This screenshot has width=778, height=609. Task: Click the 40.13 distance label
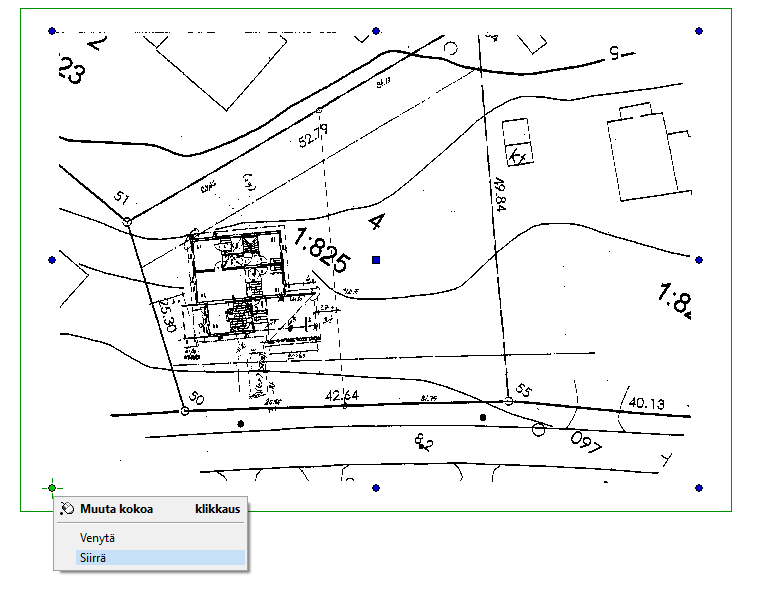(646, 402)
